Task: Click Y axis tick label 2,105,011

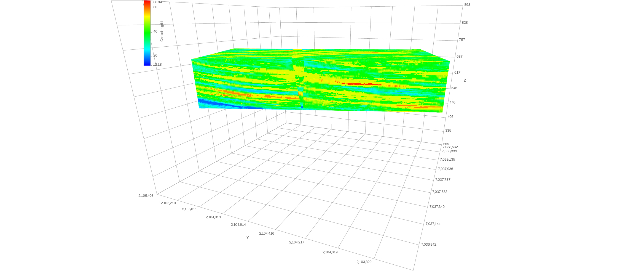Action: point(189,209)
